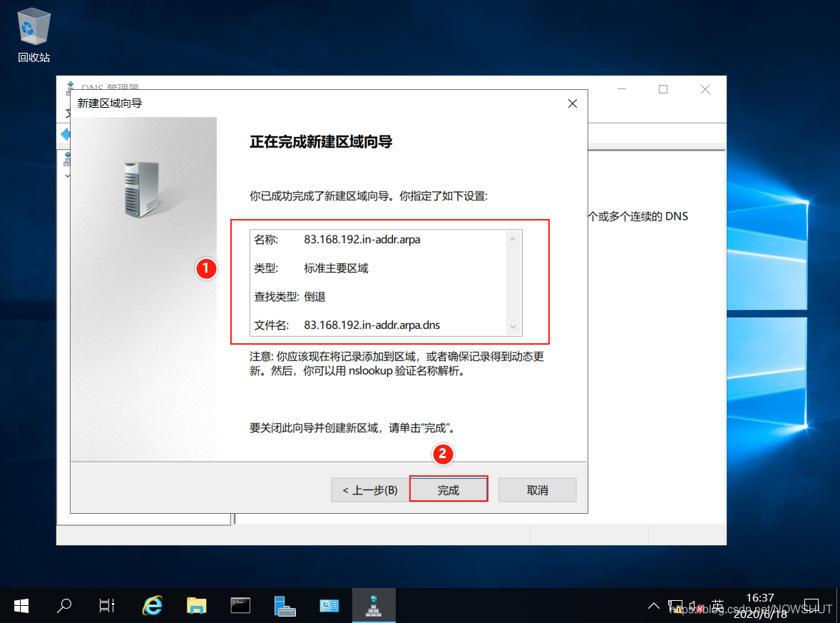Screen dimensions: 840x623
Task: Launch Internet Explorer from the taskbar
Action: [x=152, y=605]
